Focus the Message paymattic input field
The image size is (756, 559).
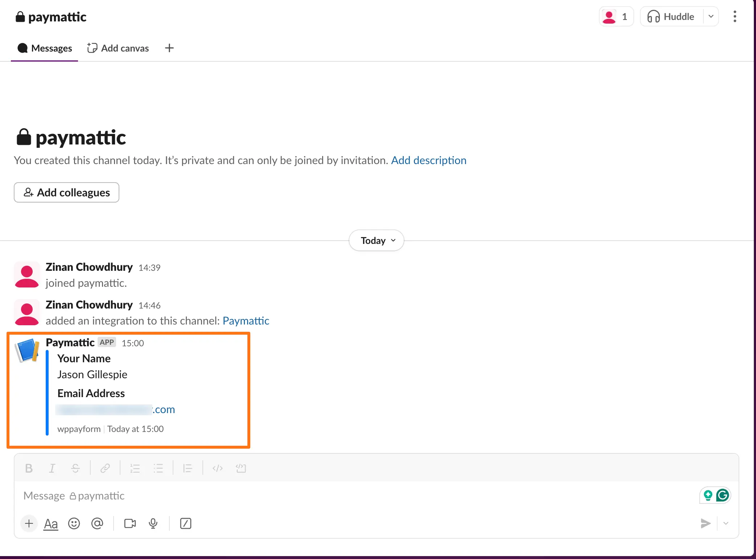tap(326, 496)
